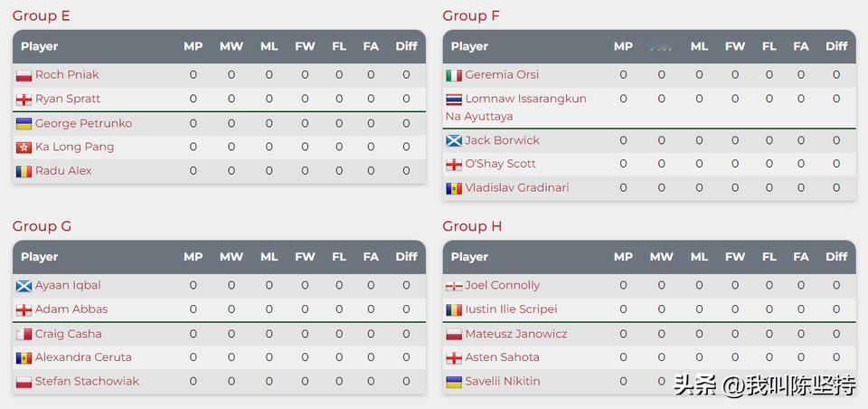868x409 pixels.
Task: Click the Ukraine flag beside George Petrunko
Action: [24, 124]
